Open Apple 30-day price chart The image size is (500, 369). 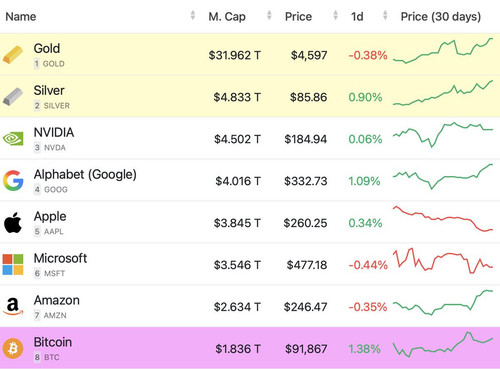[443, 219]
